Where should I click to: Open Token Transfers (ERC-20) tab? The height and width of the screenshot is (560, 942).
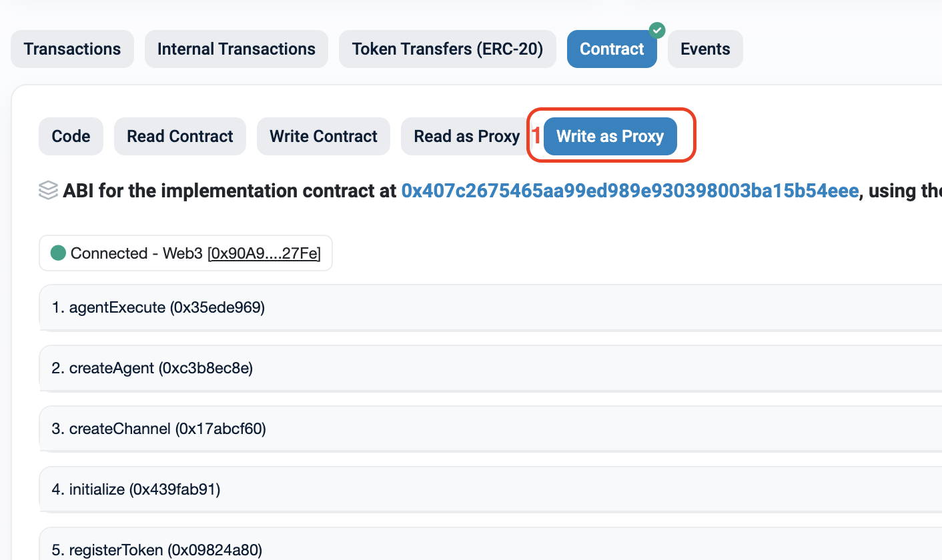tap(447, 49)
